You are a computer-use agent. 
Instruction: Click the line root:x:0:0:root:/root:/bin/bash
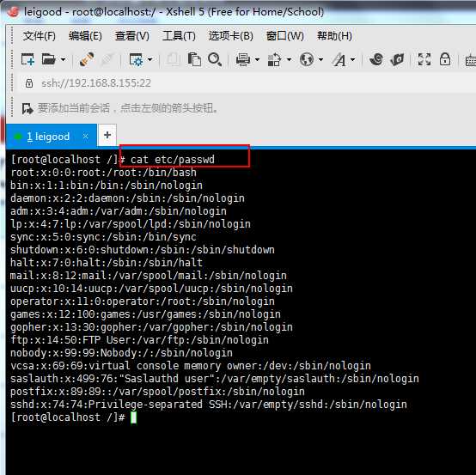(x=103, y=173)
